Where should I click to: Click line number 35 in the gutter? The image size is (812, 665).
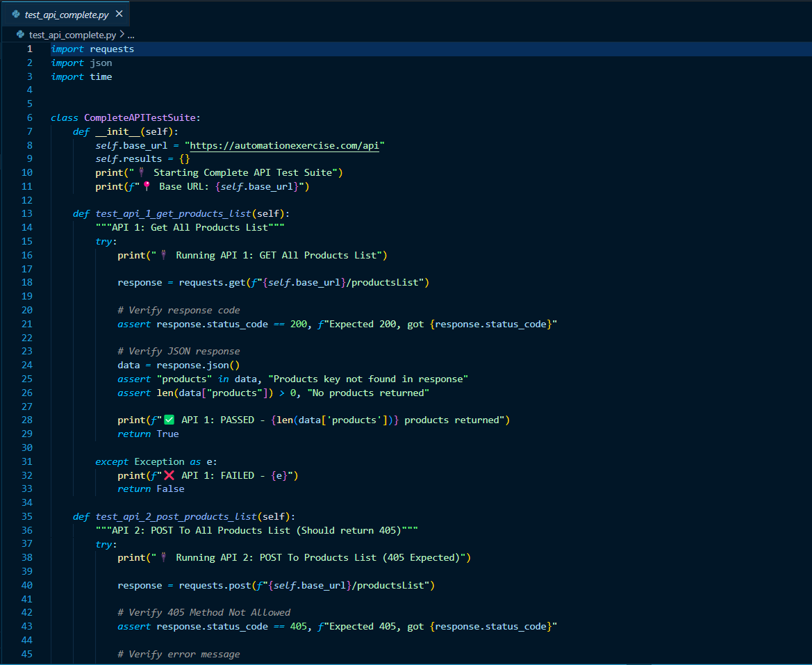pyautogui.click(x=27, y=516)
